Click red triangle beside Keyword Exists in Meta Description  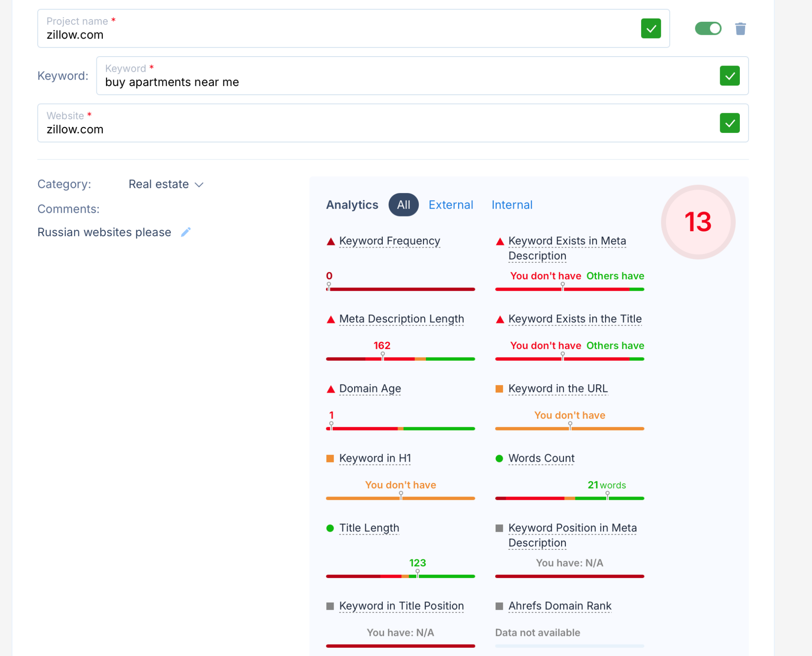pyautogui.click(x=500, y=241)
